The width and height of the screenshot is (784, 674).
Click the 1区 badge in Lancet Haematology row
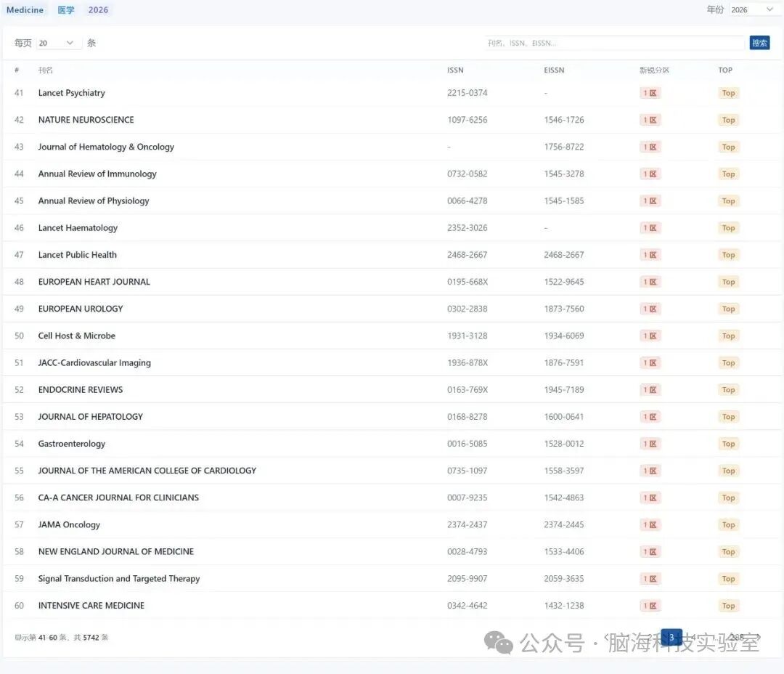pos(650,228)
